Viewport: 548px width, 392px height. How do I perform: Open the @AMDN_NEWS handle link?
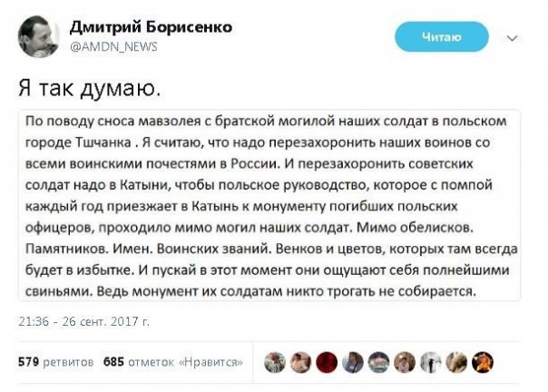pyautogui.click(x=101, y=45)
